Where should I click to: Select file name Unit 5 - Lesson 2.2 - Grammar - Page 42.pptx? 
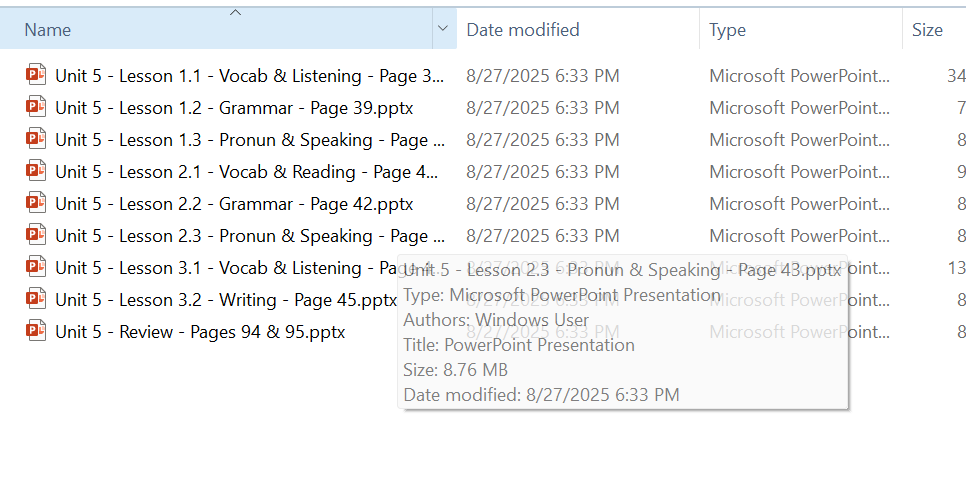click(234, 204)
